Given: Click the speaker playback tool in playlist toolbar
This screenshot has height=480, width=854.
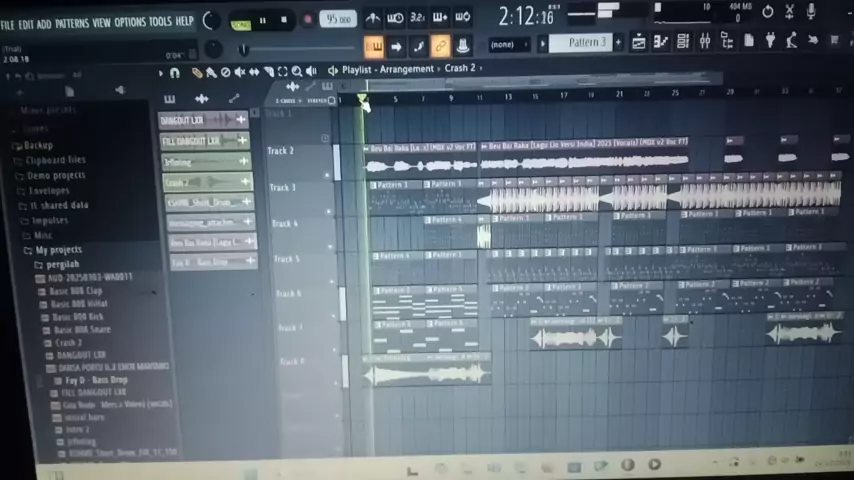Looking at the screenshot, I should 311,71.
